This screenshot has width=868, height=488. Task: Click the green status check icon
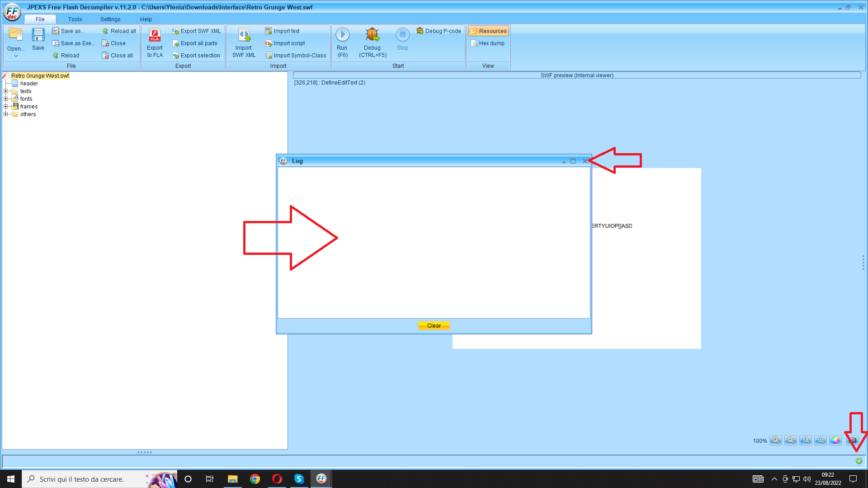pyautogui.click(x=859, y=461)
